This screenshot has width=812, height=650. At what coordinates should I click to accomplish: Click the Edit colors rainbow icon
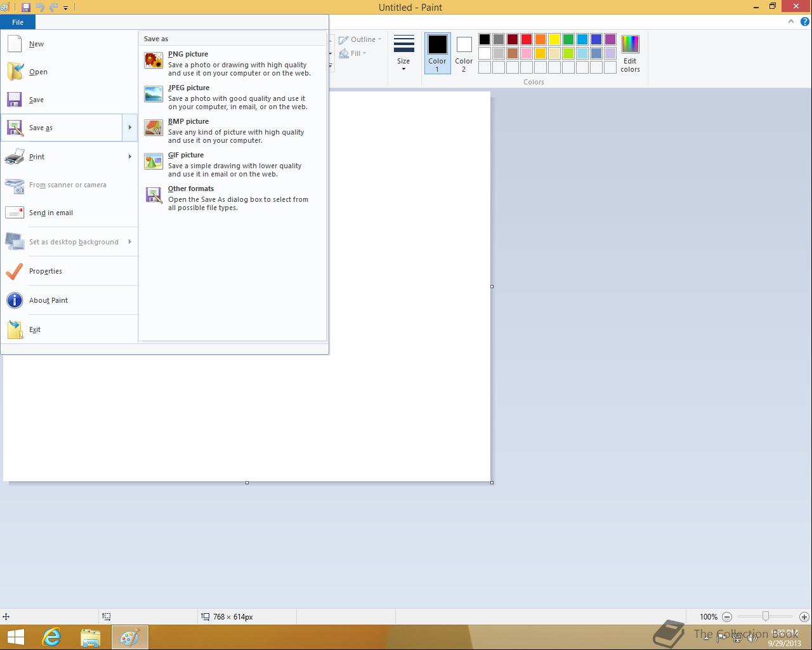(x=630, y=44)
